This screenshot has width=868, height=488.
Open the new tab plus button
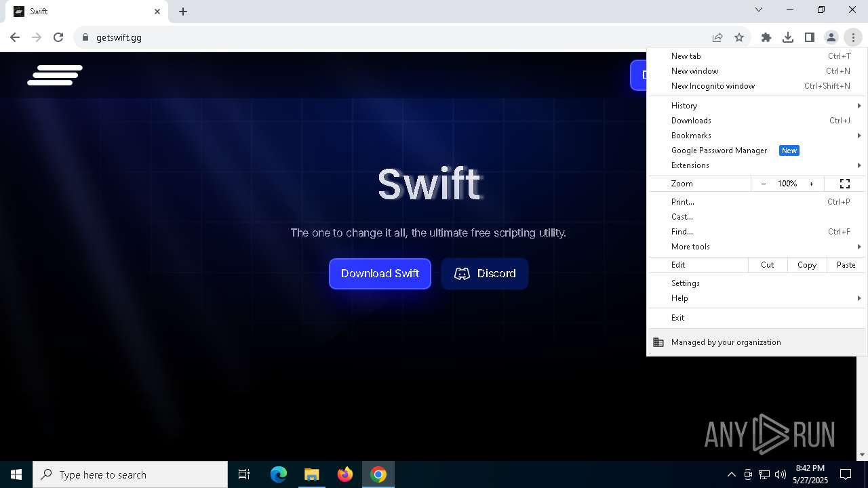pos(183,12)
